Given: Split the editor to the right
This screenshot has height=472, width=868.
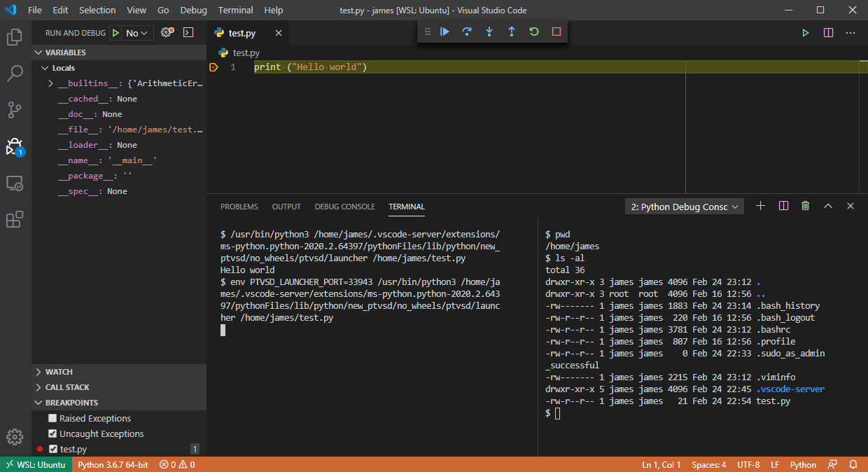Looking at the screenshot, I should pos(828,33).
